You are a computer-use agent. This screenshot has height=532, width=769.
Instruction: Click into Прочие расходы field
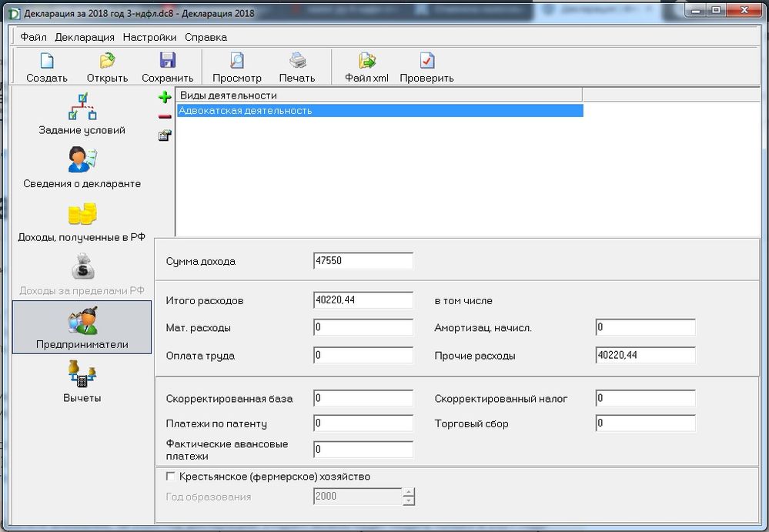pyautogui.click(x=645, y=356)
